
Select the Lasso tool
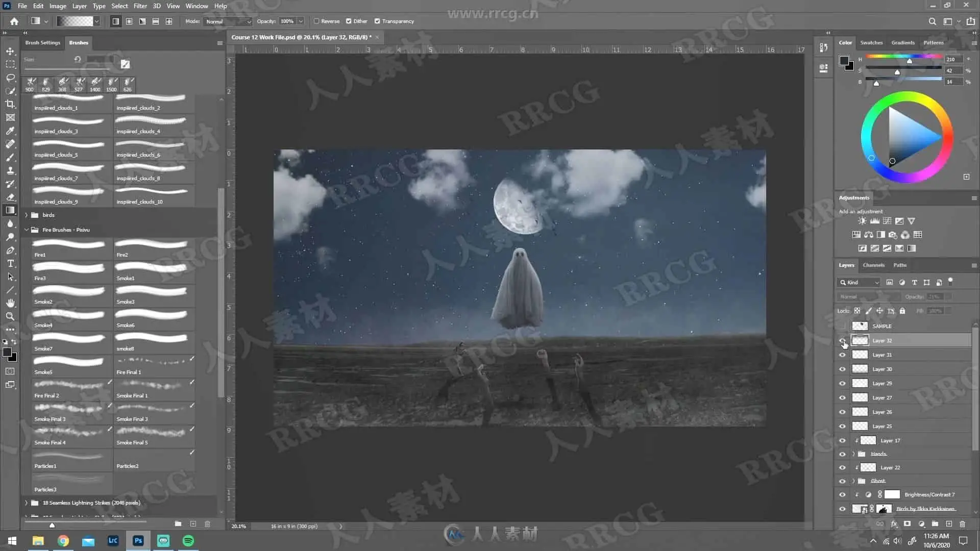click(10, 78)
